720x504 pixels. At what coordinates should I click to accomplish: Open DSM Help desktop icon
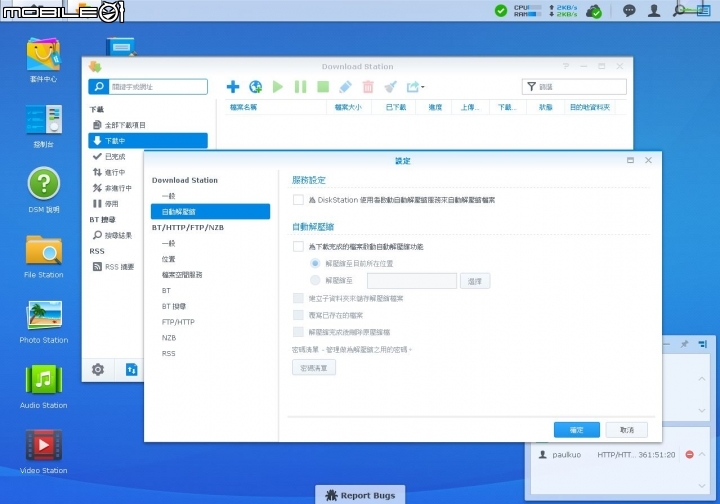pyautogui.click(x=44, y=183)
